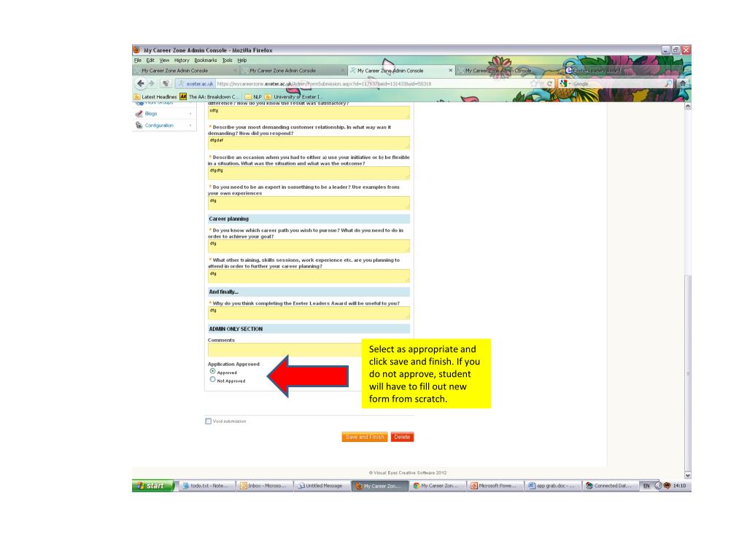Open the NLP bookmarks folder
747x560 pixels.
(x=253, y=97)
